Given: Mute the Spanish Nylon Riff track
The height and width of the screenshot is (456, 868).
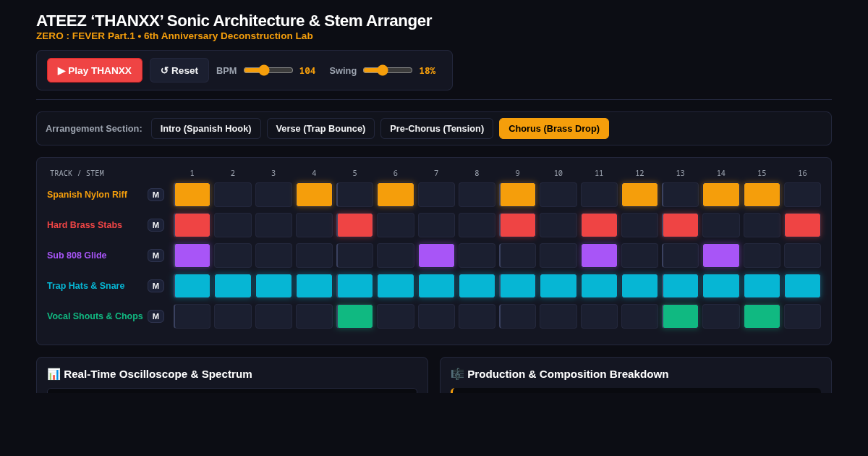Looking at the screenshot, I should coord(156,195).
